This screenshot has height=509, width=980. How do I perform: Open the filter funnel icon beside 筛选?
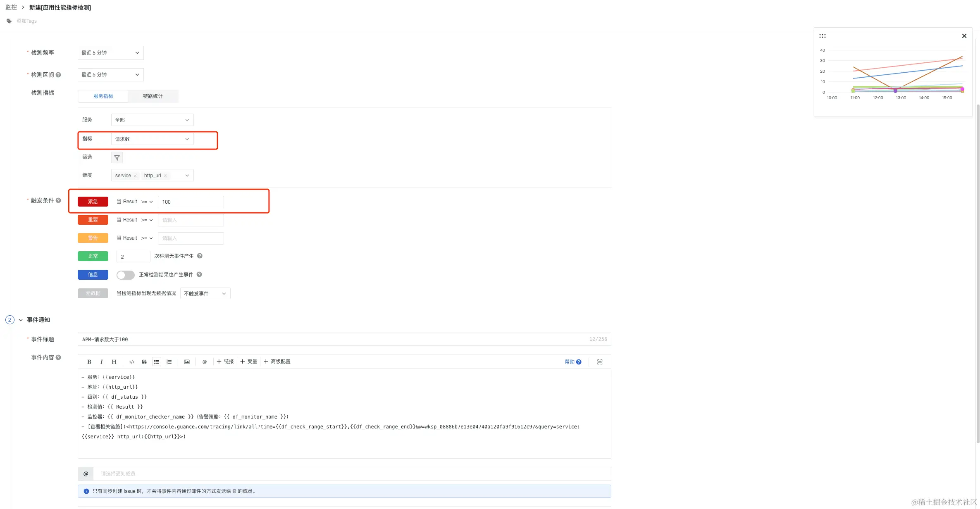click(117, 158)
